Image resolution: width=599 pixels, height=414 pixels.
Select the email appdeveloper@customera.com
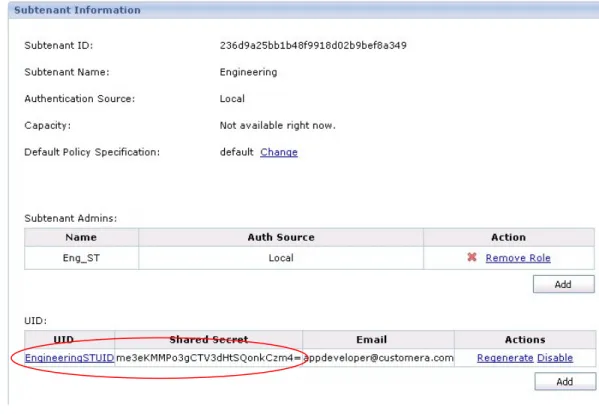pyautogui.click(x=378, y=358)
